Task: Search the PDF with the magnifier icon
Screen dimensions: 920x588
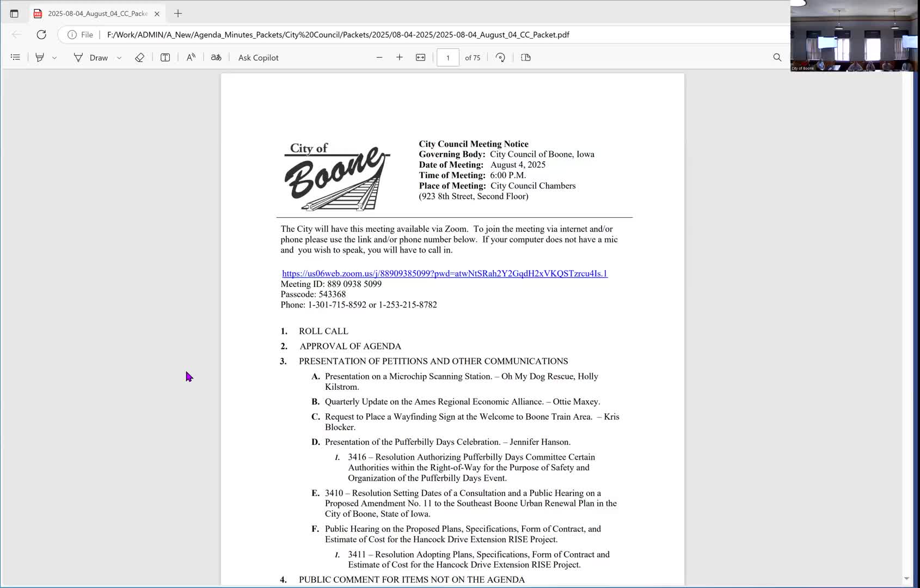Action: point(777,57)
